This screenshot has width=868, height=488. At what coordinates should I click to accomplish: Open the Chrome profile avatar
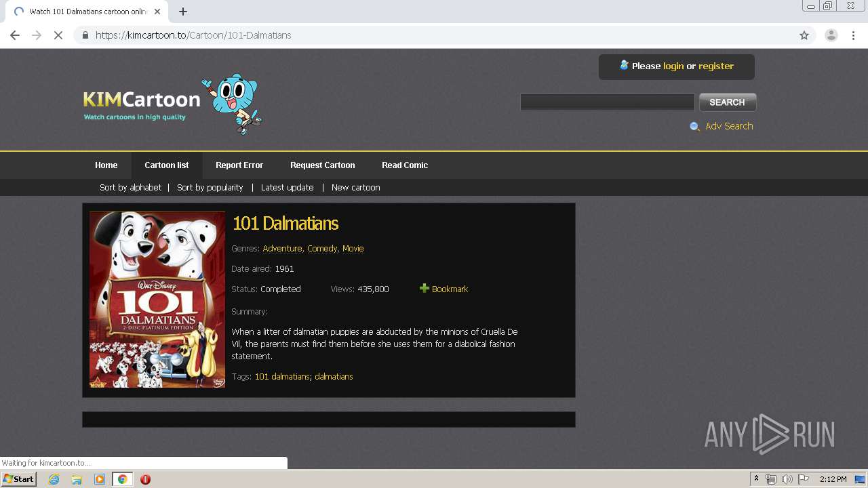click(831, 35)
